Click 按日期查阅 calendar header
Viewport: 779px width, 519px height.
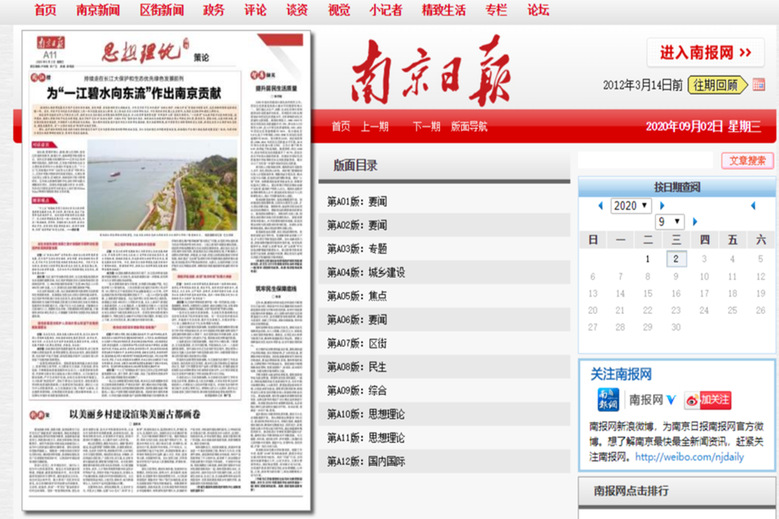pos(677,187)
